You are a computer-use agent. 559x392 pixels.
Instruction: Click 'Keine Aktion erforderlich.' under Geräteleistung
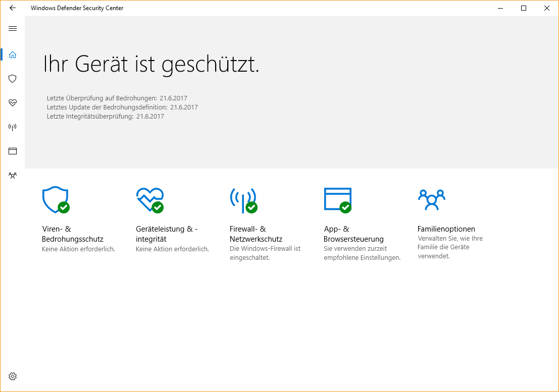[x=173, y=249]
